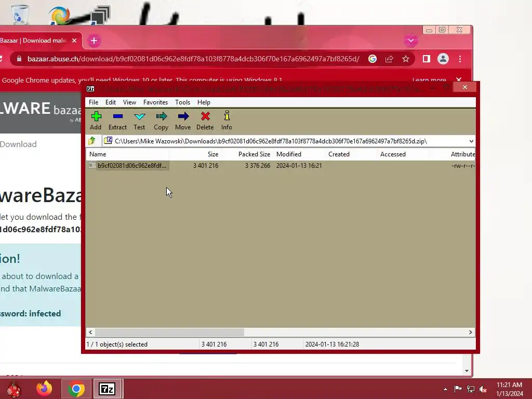532x399 pixels.
Task: Sort by Modified column header
Action: point(299,154)
